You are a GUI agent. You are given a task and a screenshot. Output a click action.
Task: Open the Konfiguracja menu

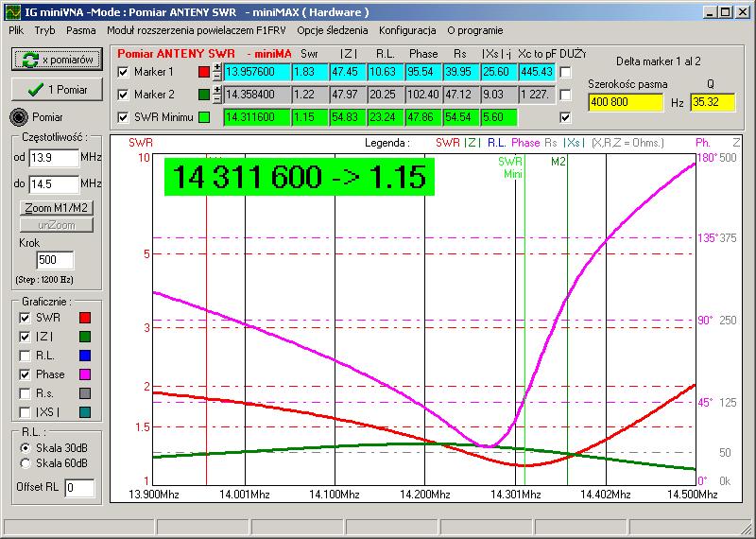[406, 30]
